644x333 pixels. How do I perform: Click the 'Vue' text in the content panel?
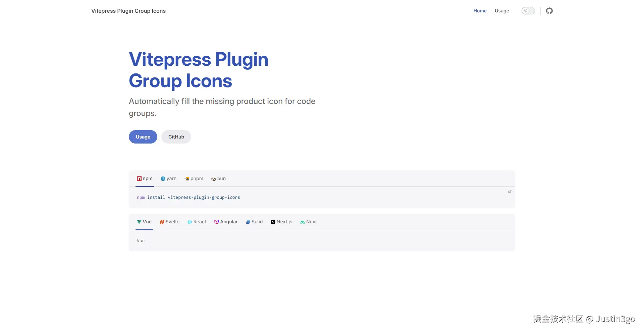(x=141, y=241)
